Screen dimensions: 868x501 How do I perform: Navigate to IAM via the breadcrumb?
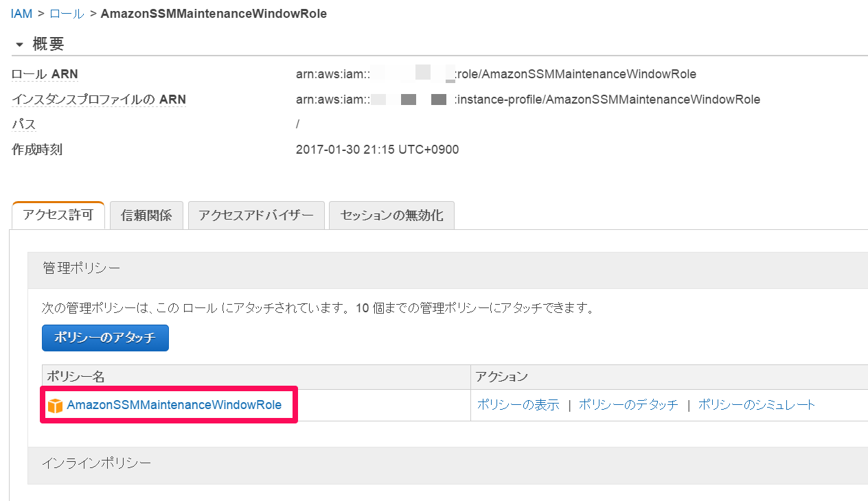20,13
